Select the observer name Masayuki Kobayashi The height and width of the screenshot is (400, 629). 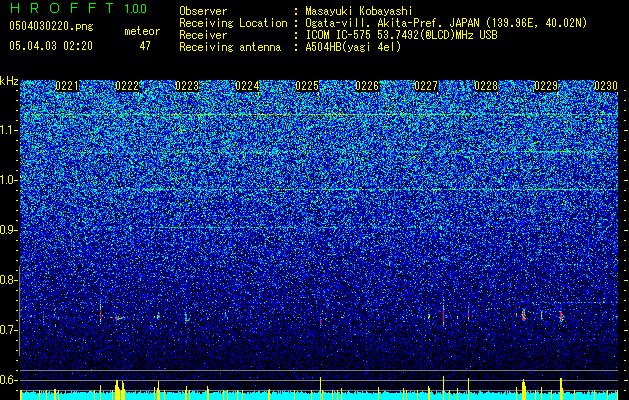[359, 12]
